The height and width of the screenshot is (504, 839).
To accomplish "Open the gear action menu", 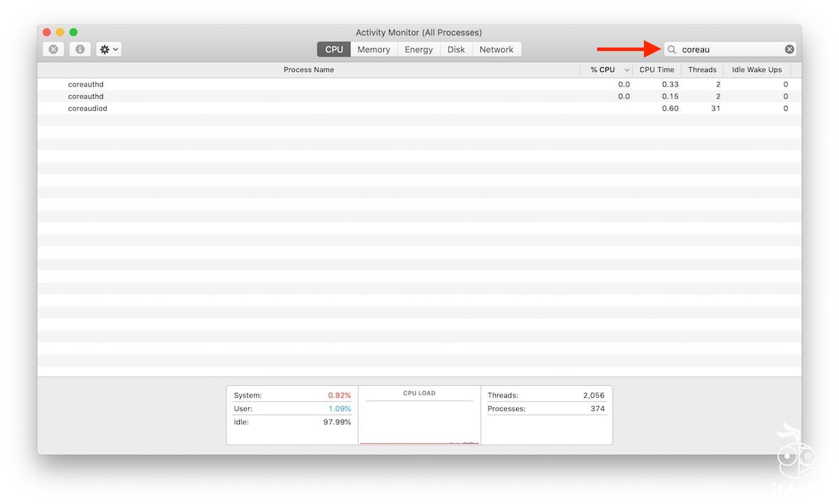I will (108, 50).
